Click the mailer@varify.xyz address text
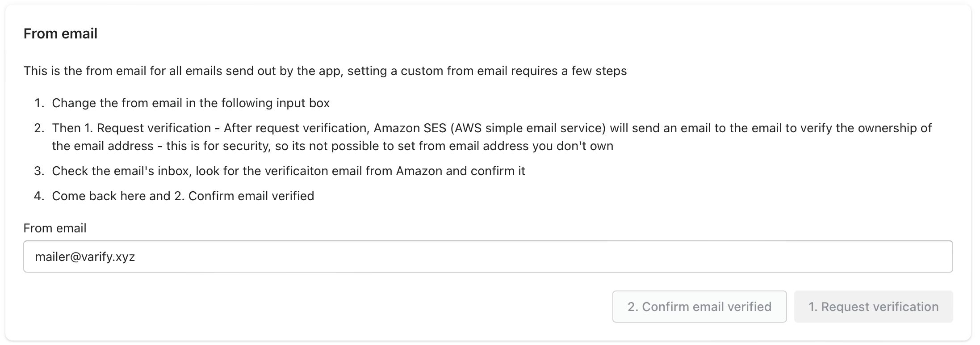This screenshot has width=980, height=345. pos(85,257)
